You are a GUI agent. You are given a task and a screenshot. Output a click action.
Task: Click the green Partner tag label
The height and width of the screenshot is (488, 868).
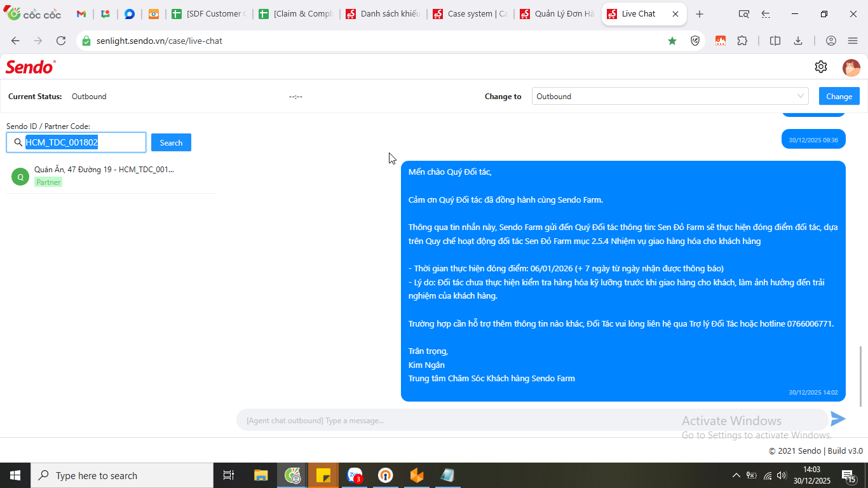[48, 182]
